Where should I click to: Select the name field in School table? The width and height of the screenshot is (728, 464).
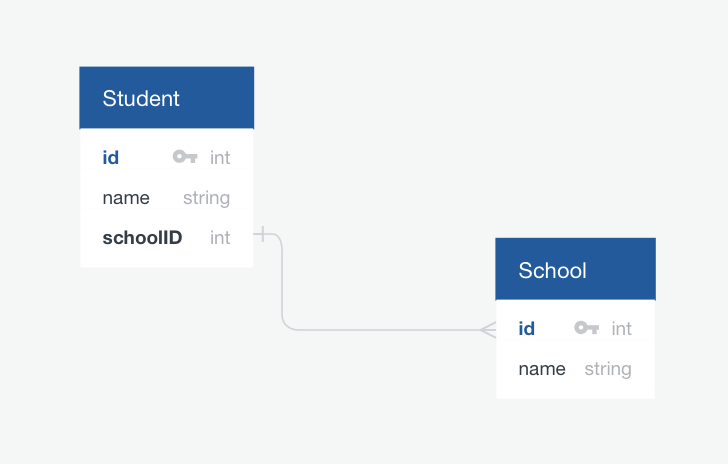[542, 368]
